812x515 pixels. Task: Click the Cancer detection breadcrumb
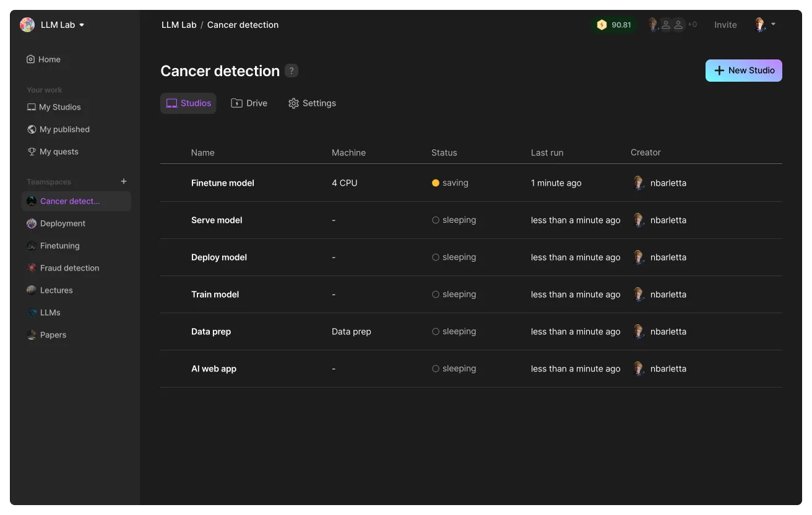point(243,25)
